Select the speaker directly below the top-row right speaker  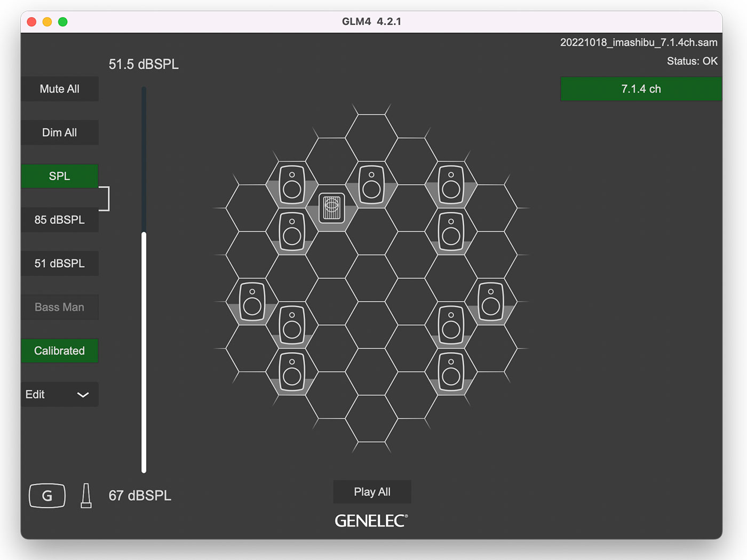(x=451, y=231)
